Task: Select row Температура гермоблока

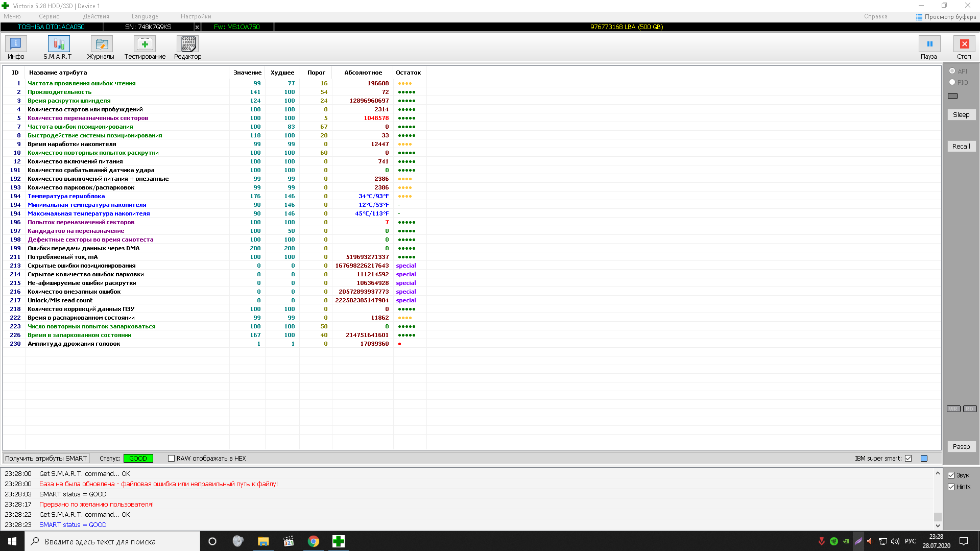Action: (x=214, y=196)
